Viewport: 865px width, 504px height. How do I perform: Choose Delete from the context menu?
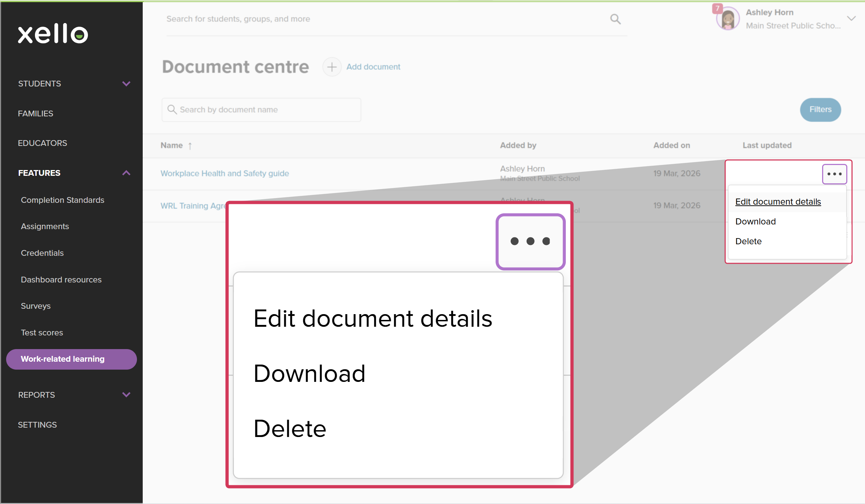pos(748,241)
